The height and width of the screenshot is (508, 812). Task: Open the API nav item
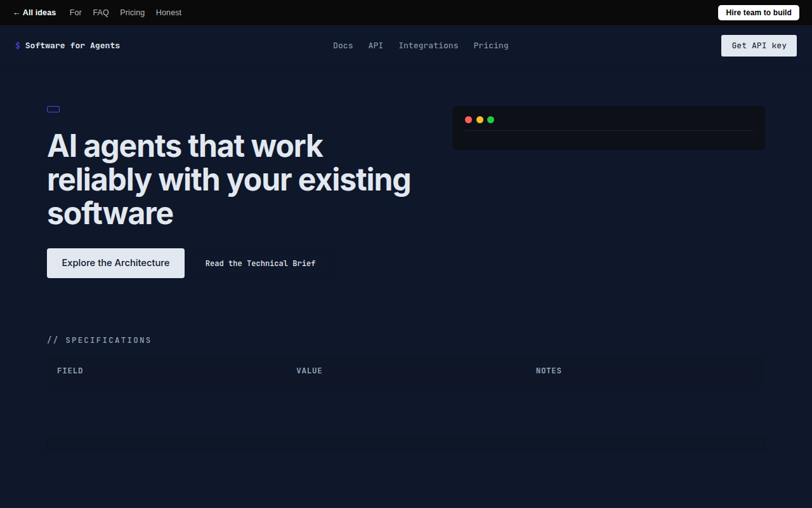[376, 46]
